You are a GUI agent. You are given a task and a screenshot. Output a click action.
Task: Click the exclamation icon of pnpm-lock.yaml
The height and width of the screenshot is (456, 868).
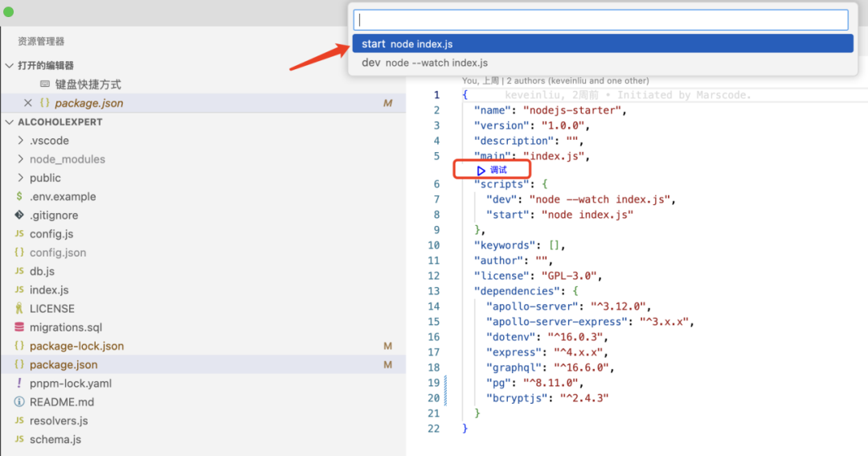(x=19, y=384)
